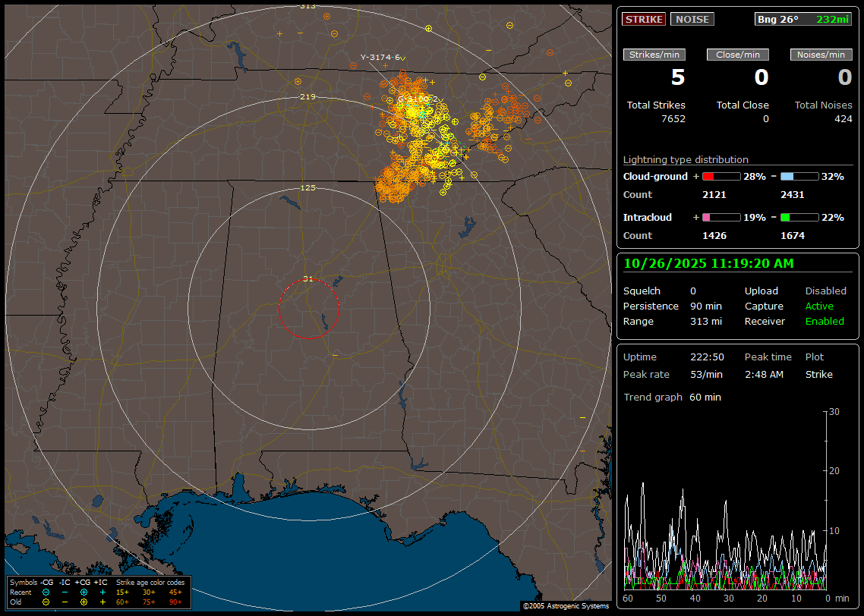The height and width of the screenshot is (616, 864).
Task: Click the blue negative cloud-ground bar
Action: (x=799, y=176)
